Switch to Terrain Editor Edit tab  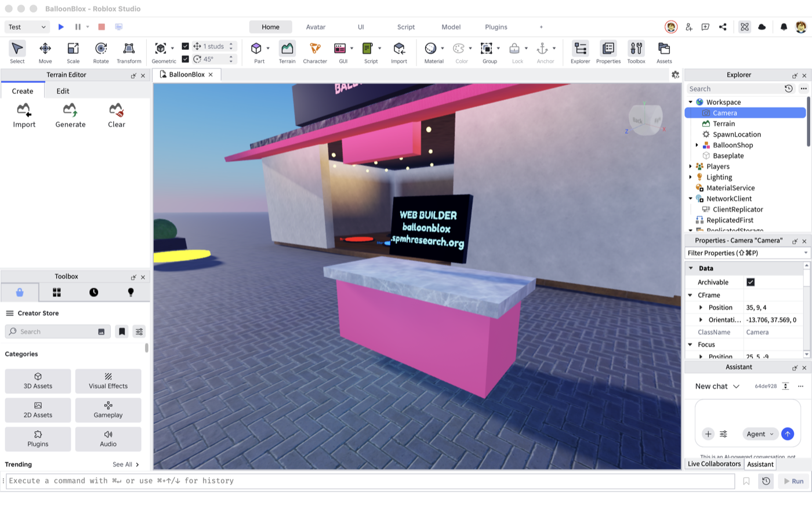(x=63, y=91)
